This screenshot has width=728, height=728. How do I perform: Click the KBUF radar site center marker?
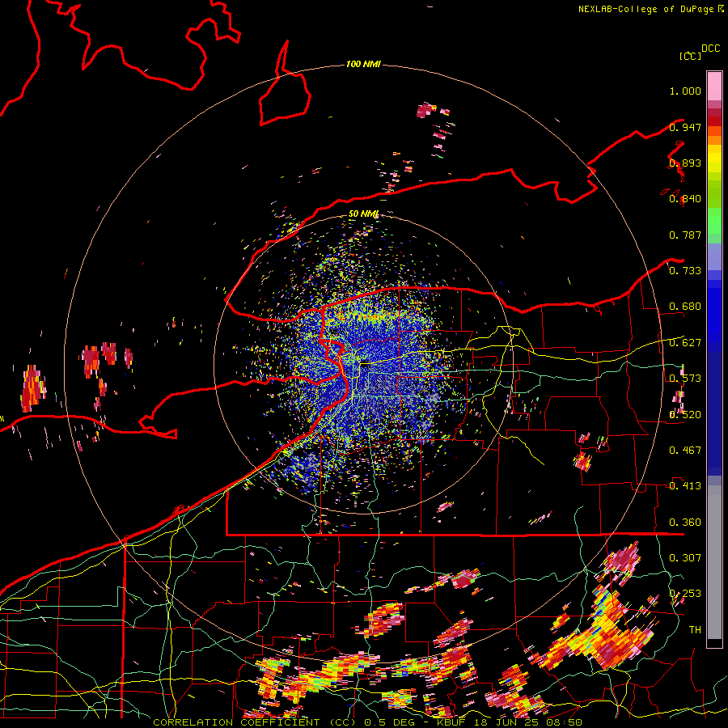coord(366,365)
